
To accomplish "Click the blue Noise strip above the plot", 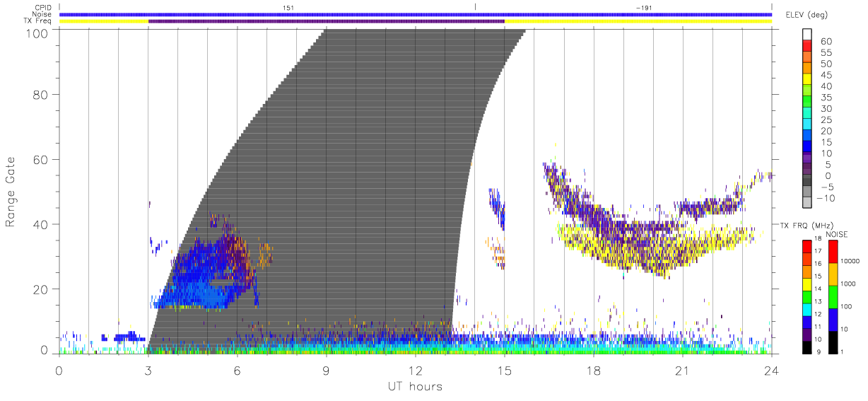I will pos(416,14).
